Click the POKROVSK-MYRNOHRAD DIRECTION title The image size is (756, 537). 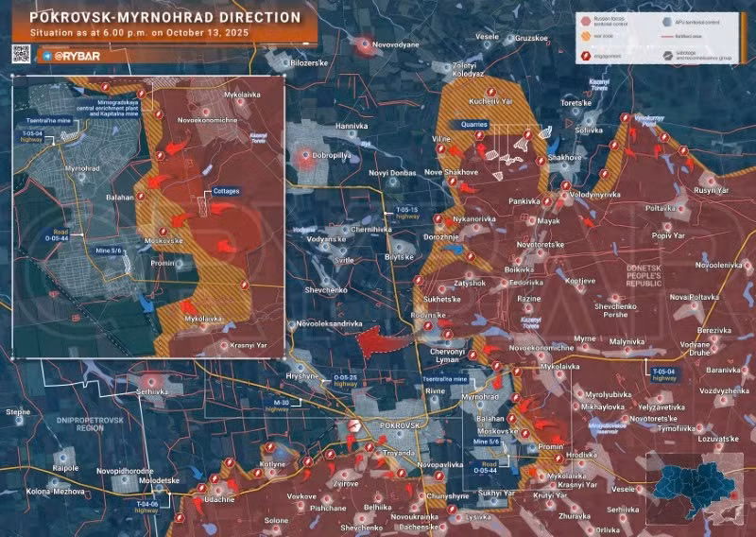point(164,17)
